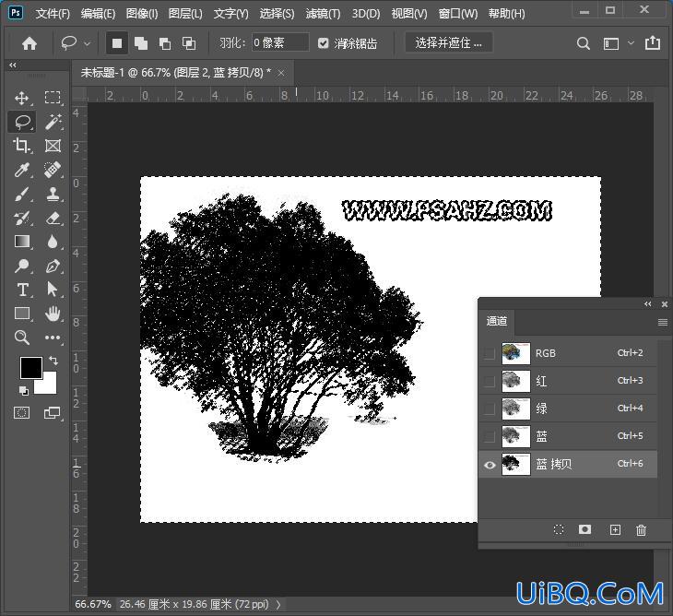The image size is (673, 616).
Task: Toggle Quick Mask mode
Action: pyautogui.click(x=21, y=413)
